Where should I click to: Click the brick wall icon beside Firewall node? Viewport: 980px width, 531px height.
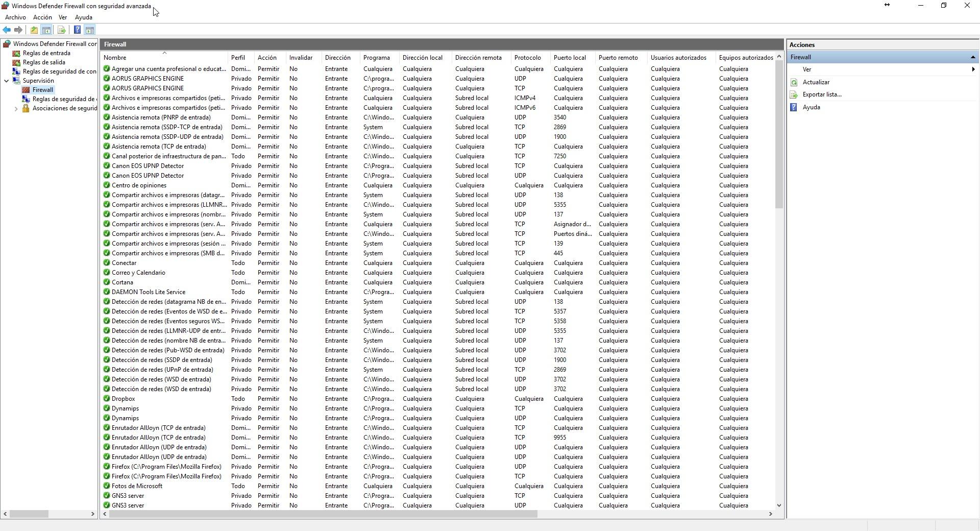(26, 90)
